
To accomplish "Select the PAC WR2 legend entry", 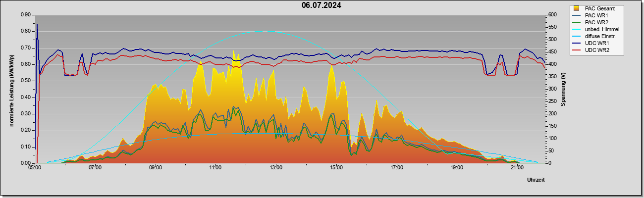I will coord(591,22).
